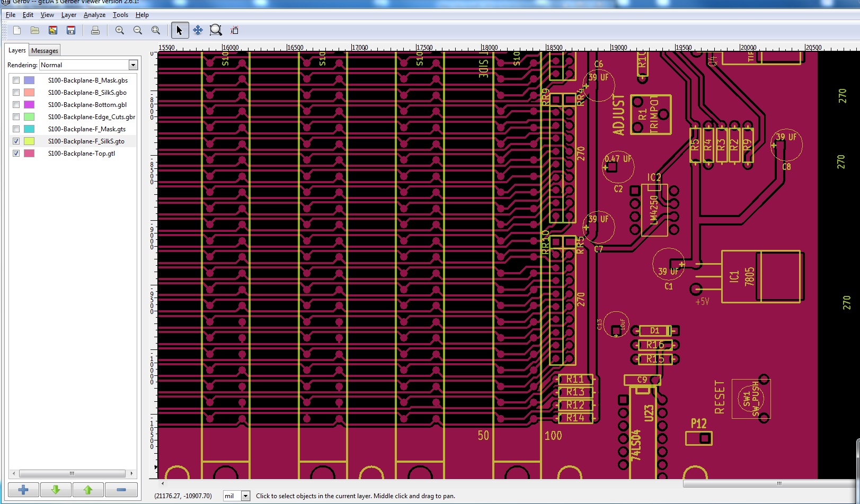
Task: Uncheck the S100-Backplane-F_SilkS.gto layer
Action: 16,141
